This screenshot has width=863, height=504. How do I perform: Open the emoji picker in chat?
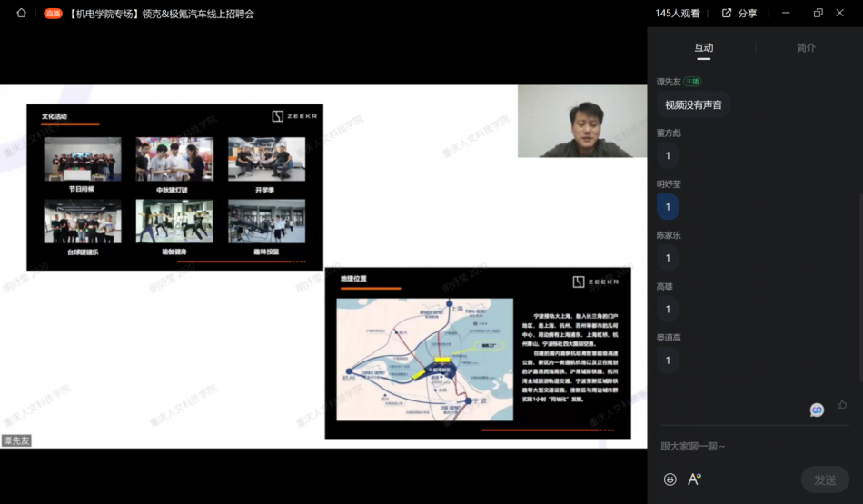click(670, 479)
